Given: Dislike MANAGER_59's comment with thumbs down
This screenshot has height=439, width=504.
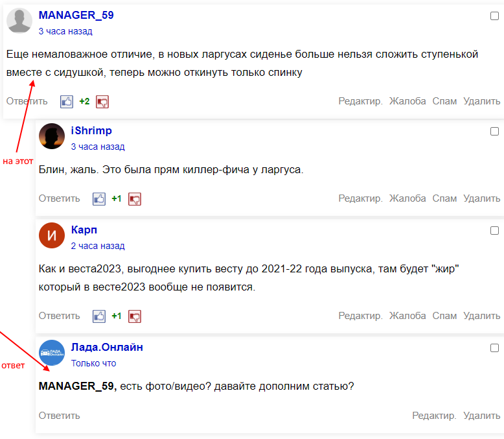Looking at the screenshot, I should (102, 102).
